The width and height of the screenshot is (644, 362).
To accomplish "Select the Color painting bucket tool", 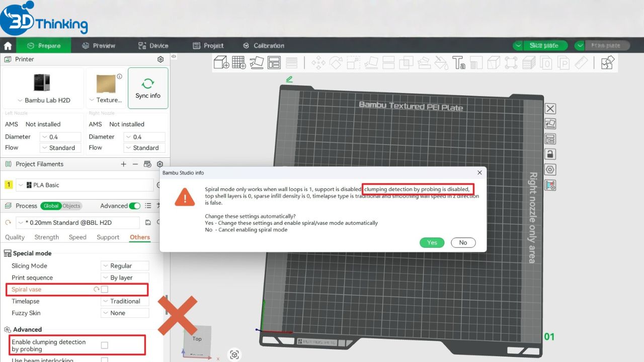I will pos(441,63).
